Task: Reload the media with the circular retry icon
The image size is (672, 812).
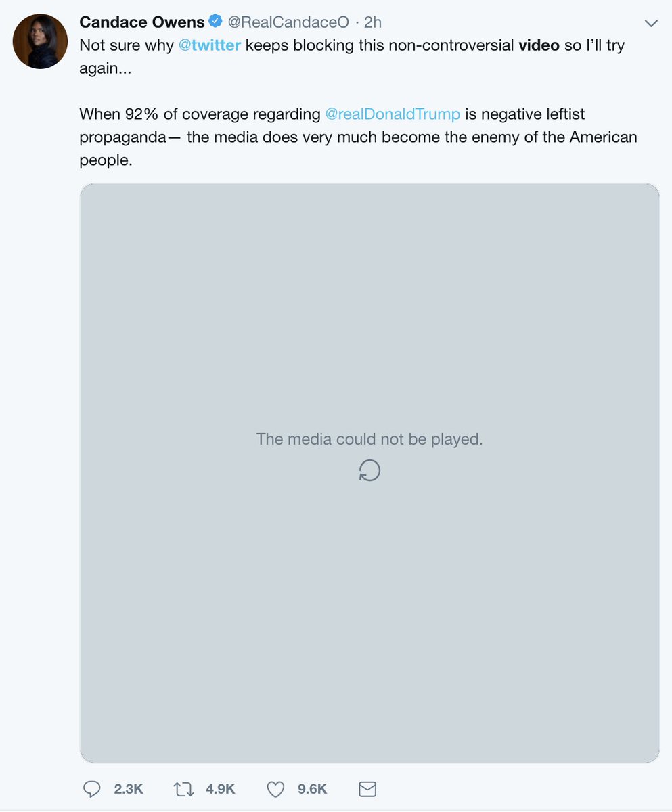Action: point(369,470)
